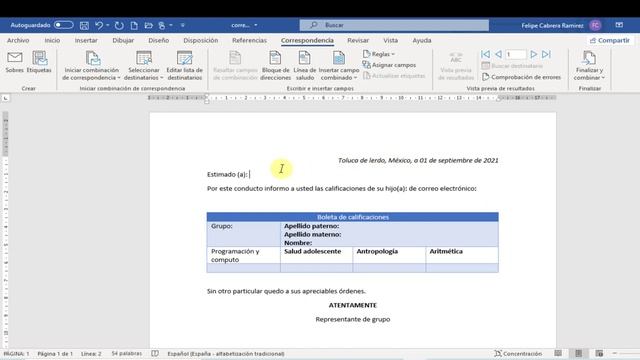This screenshot has height=360, width=640.
Task: Go to previous record arrow
Action: 498,54
